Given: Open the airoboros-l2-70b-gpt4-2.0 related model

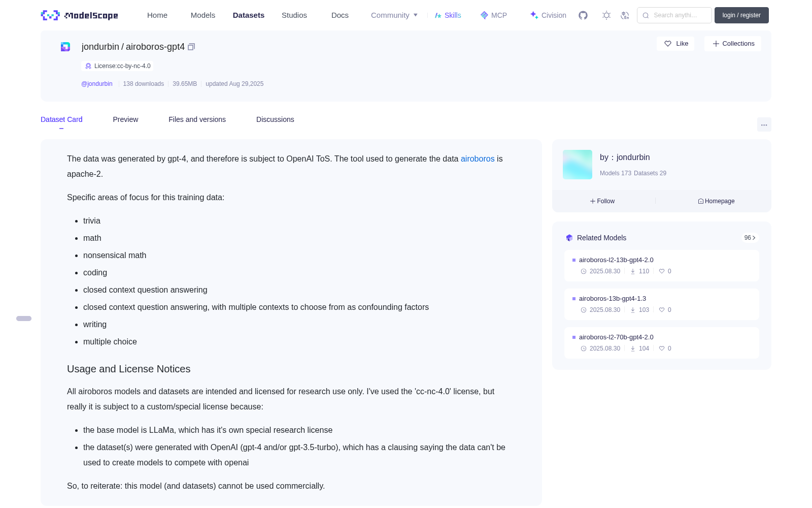Looking at the screenshot, I should (616, 337).
